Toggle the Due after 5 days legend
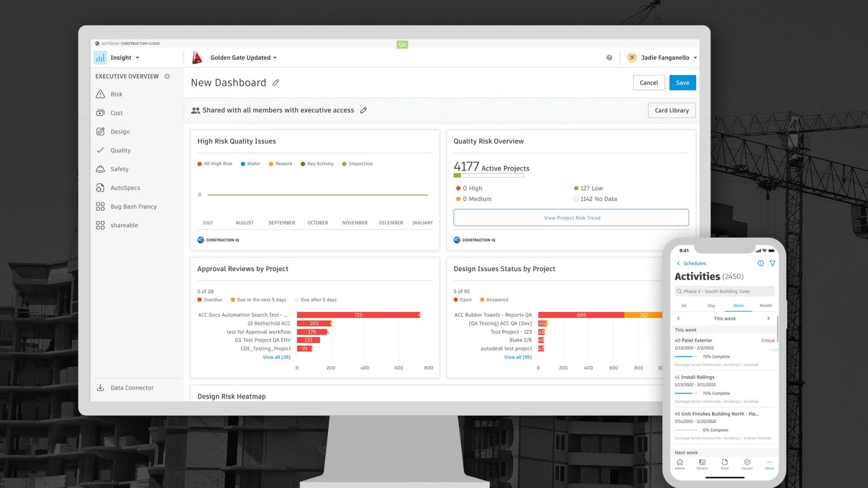The width and height of the screenshot is (868, 488). pos(315,300)
